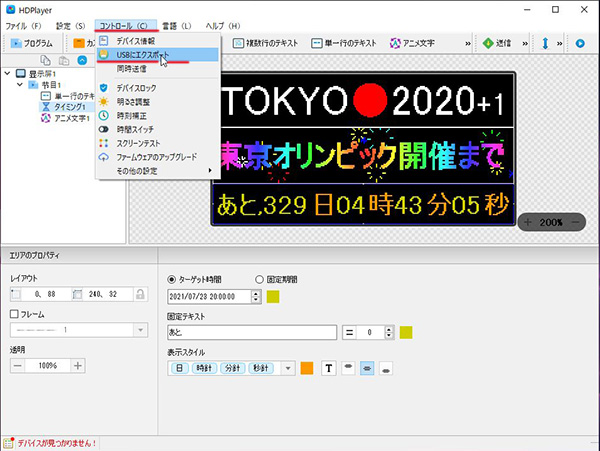
Task: Select the target time radio button
Action: [172, 280]
